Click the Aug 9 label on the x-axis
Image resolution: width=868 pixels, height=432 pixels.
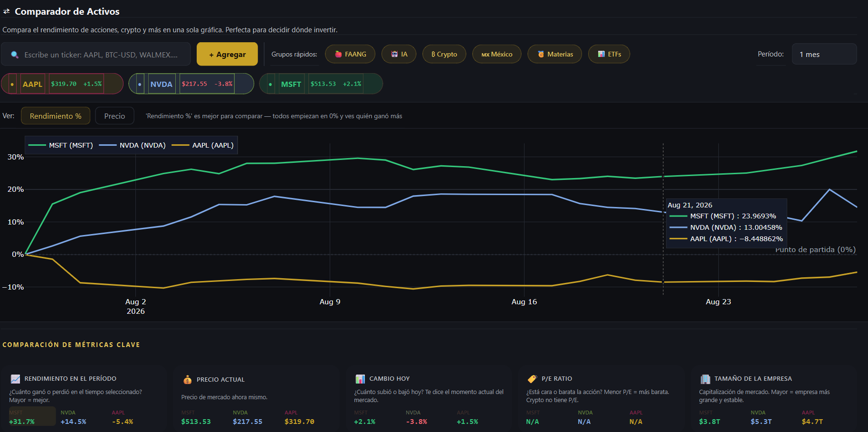(x=330, y=302)
